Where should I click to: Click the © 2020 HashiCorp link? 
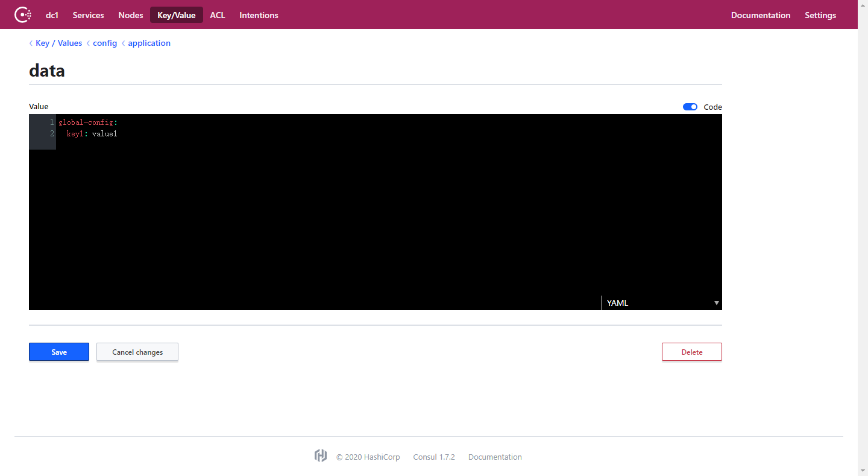click(x=368, y=457)
